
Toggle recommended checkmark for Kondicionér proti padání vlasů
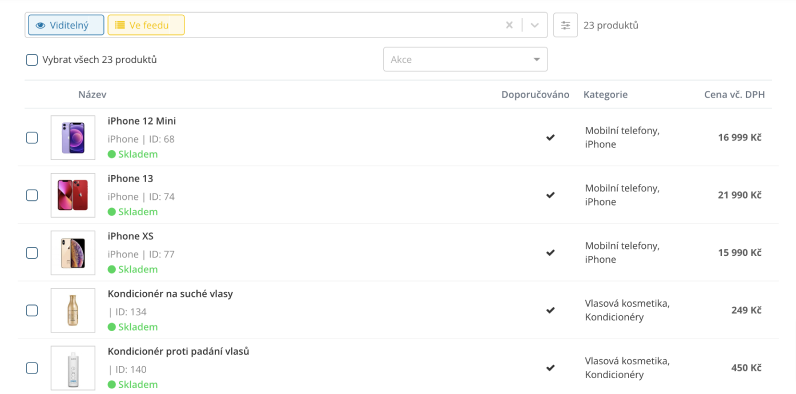coord(550,368)
